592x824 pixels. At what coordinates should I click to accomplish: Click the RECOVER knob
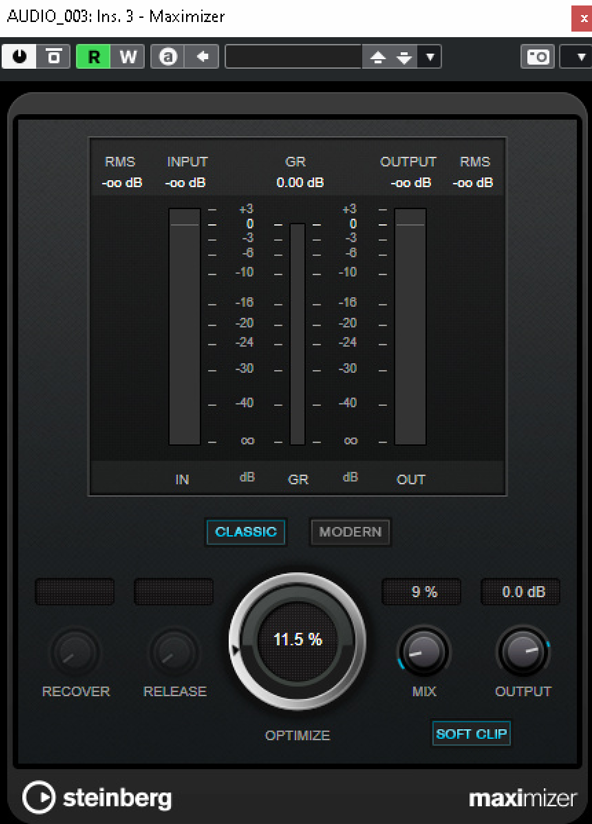75,652
